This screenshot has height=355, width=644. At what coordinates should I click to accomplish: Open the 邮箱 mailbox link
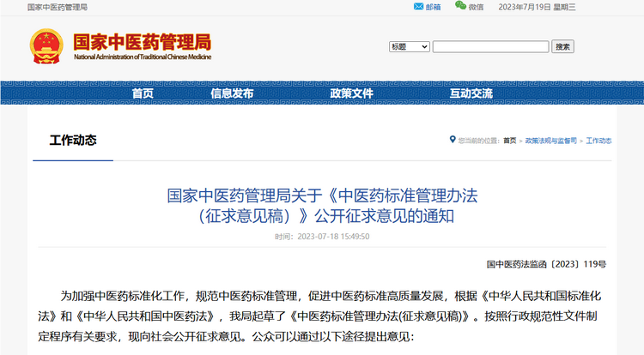point(433,7)
